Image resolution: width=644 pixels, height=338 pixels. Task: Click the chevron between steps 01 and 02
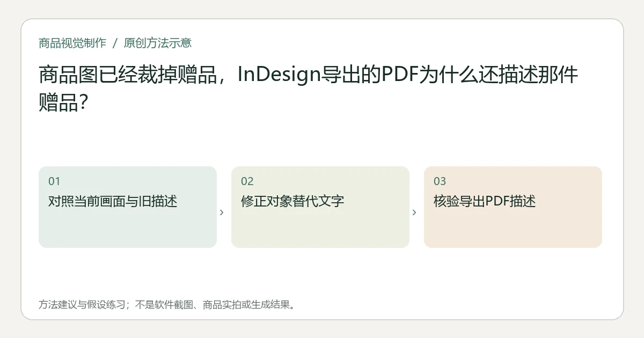222,212
